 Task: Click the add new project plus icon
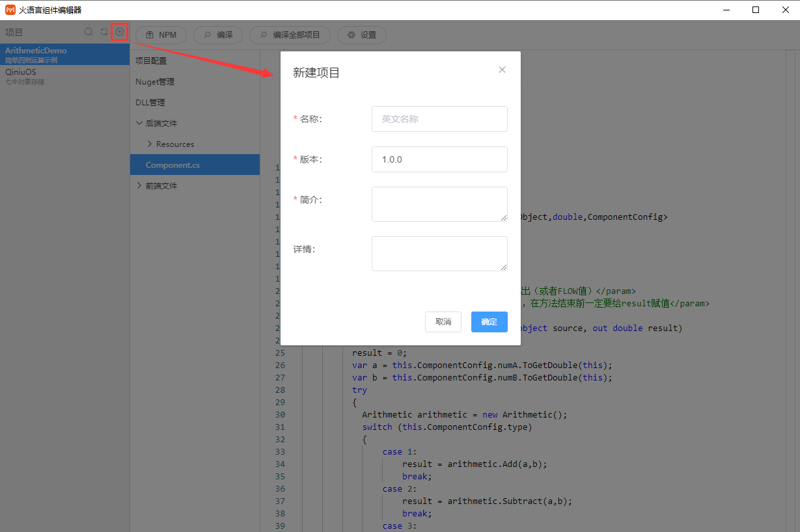click(x=120, y=32)
